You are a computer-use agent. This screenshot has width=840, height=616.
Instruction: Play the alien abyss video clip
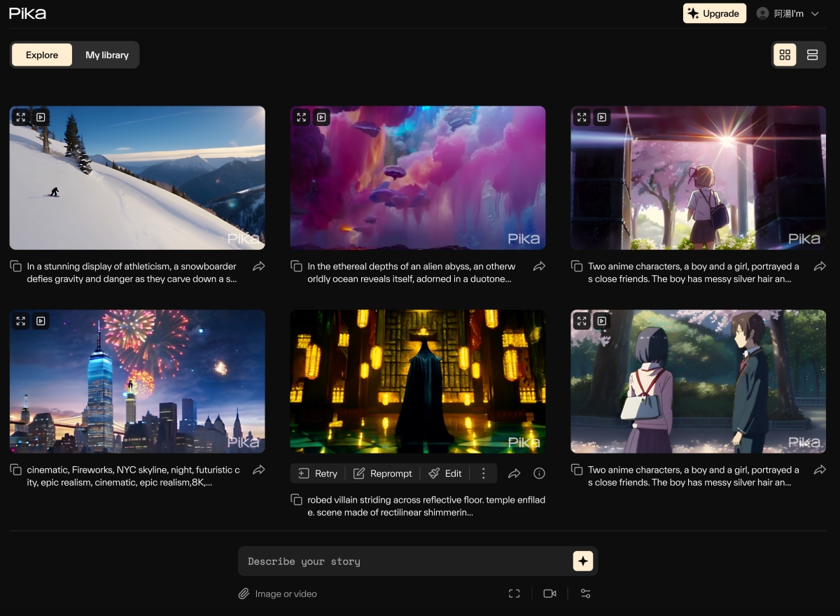tap(321, 118)
